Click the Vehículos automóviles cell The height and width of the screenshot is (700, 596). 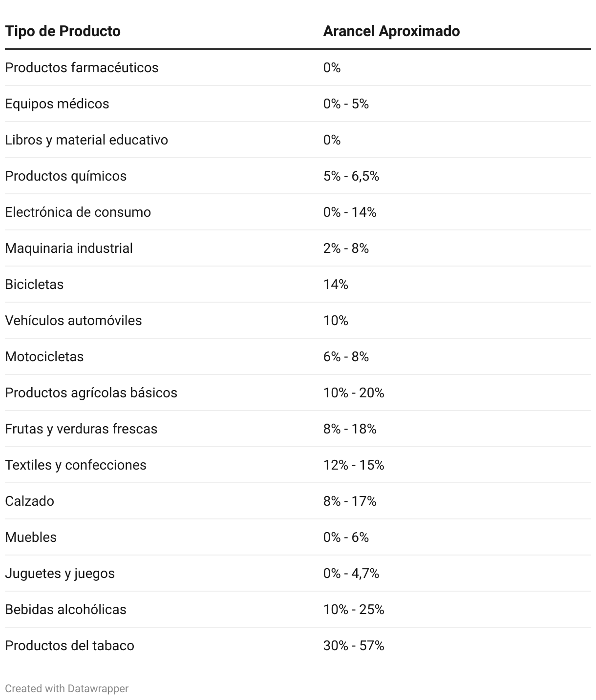click(73, 320)
